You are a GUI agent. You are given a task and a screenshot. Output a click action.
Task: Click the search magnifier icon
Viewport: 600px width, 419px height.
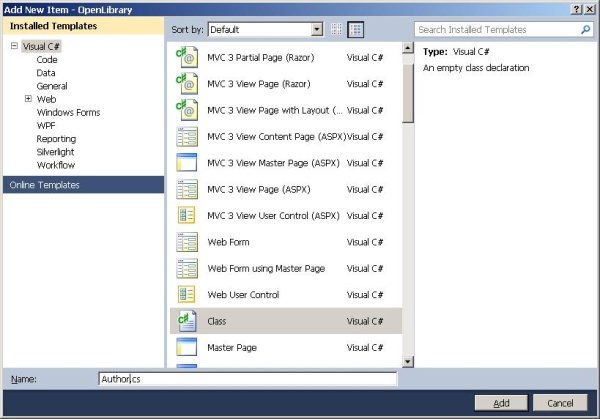click(x=585, y=29)
